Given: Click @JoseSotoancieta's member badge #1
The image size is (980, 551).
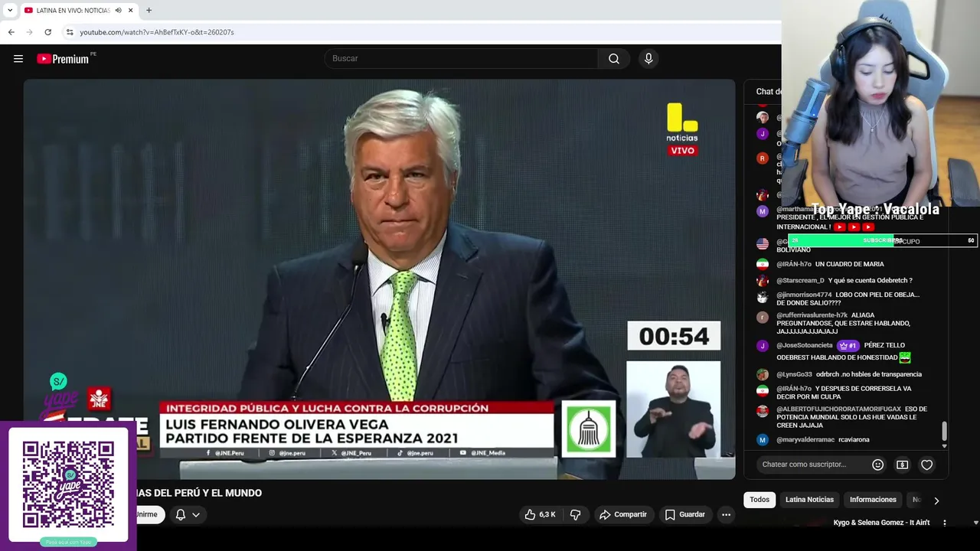Looking at the screenshot, I should [x=848, y=346].
